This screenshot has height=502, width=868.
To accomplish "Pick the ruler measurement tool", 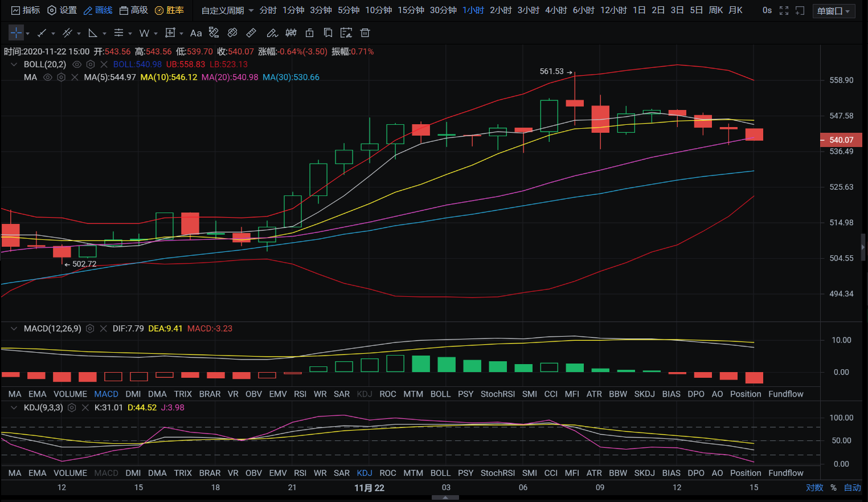I will point(251,33).
